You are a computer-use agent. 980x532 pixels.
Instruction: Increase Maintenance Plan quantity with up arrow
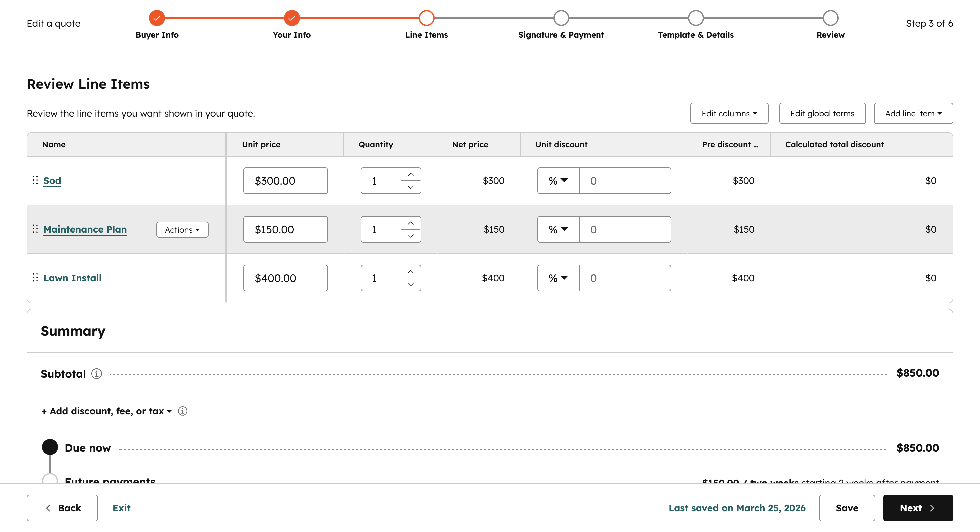[x=410, y=223]
